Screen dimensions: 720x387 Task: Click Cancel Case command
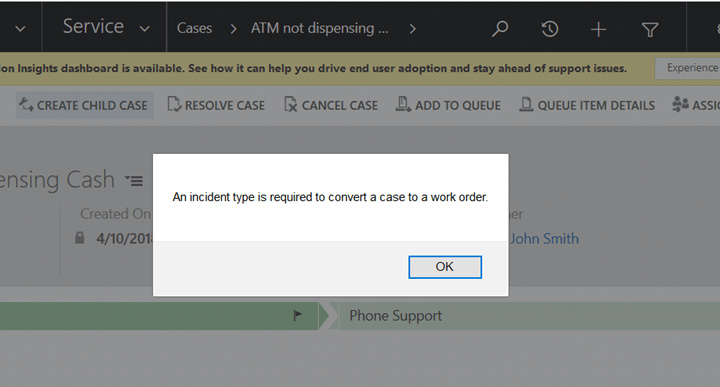(x=331, y=105)
